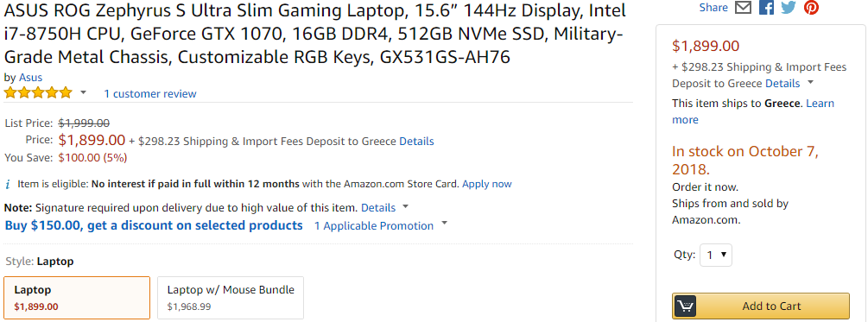Click the five-star rating icons
The width and height of the screenshot is (868, 322).
pyautogui.click(x=38, y=93)
